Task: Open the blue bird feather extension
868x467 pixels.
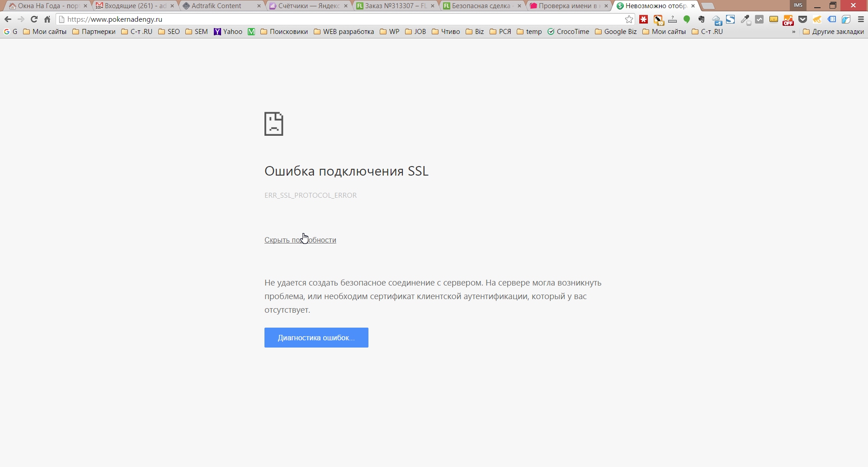Action: coord(846,19)
